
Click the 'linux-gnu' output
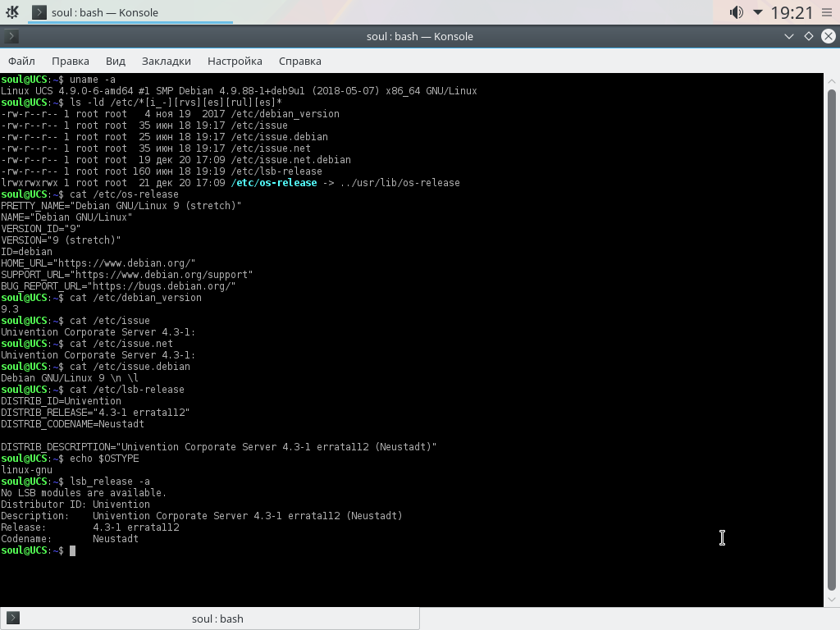pos(27,470)
